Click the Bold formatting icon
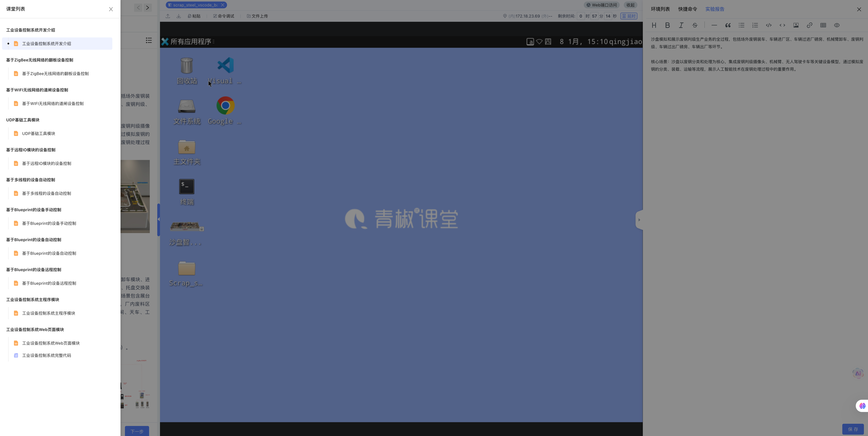 coord(668,25)
